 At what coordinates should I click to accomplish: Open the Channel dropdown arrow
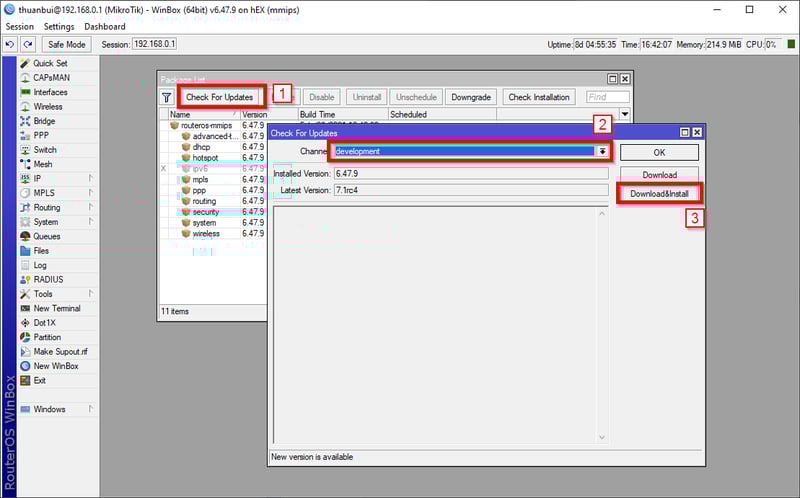tap(602, 151)
